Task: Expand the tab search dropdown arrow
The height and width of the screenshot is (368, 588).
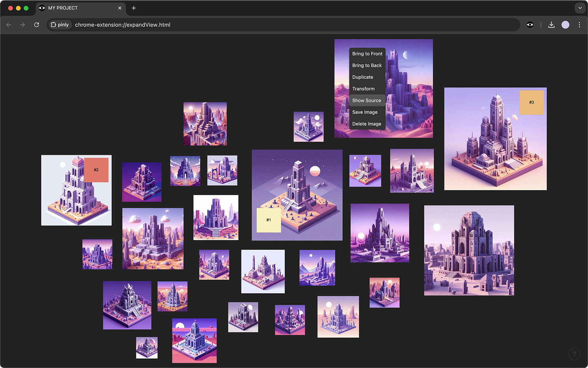Action: 579,8
